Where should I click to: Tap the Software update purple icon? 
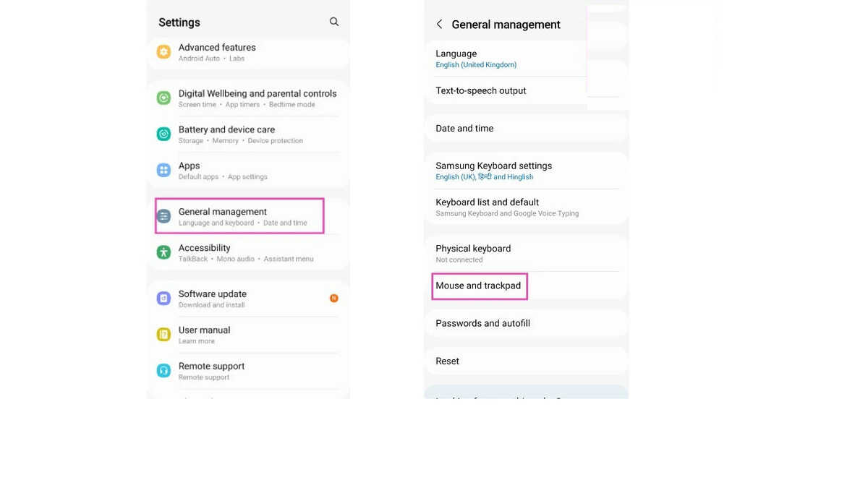pyautogui.click(x=164, y=299)
